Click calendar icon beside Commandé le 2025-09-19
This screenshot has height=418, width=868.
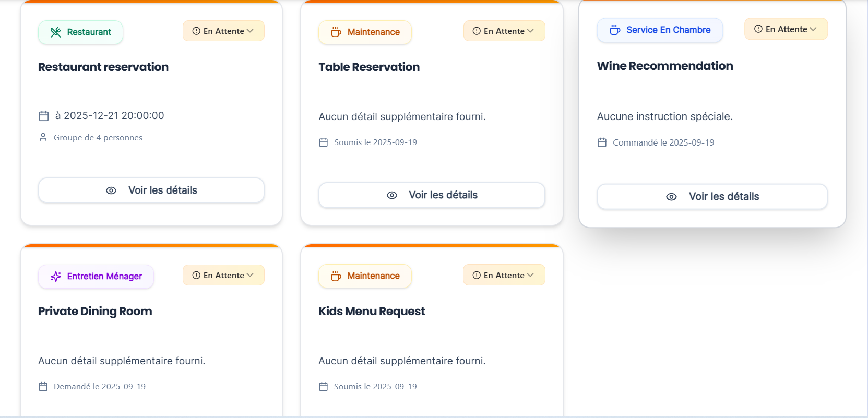602,142
